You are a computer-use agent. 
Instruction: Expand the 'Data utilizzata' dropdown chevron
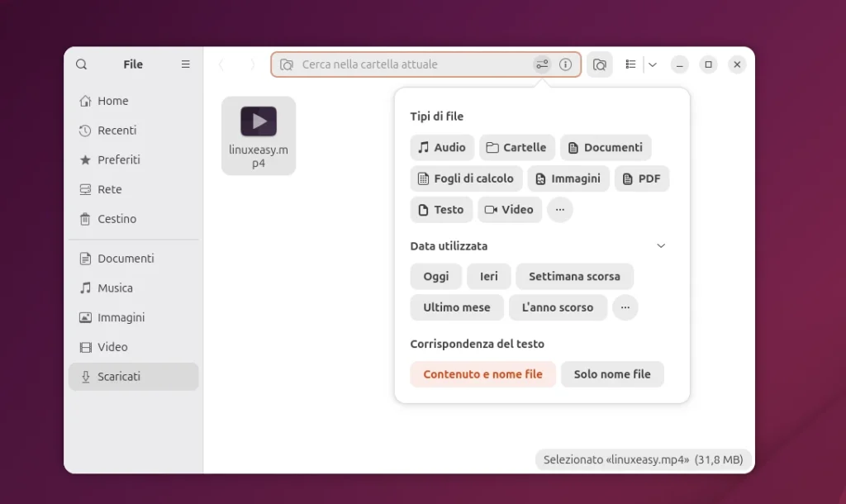pyautogui.click(x=661, y=246)
